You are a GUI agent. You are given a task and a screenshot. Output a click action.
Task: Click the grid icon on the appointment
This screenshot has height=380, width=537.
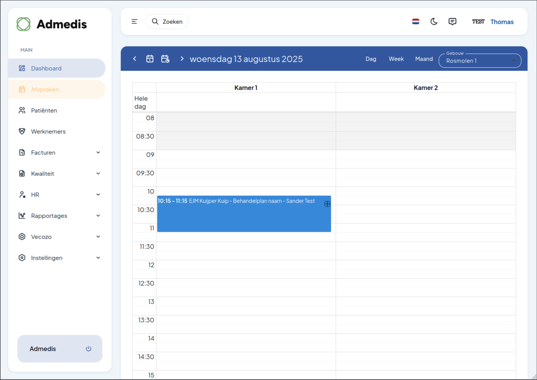(327, 204)
